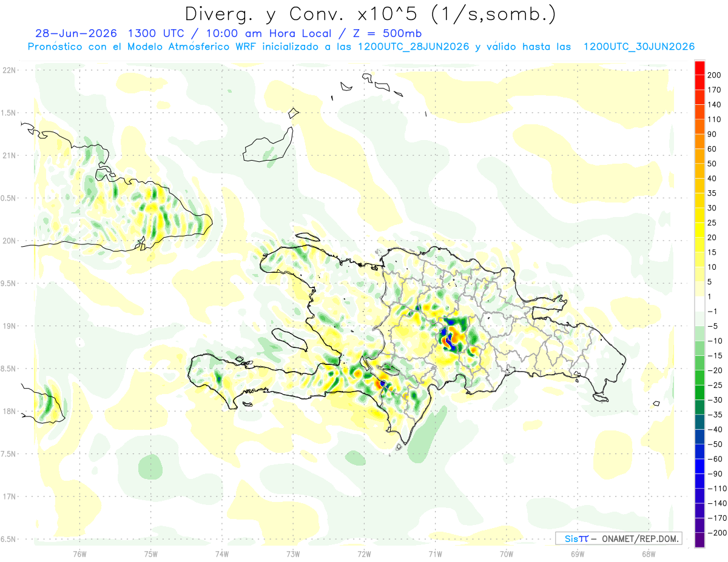The width and height of the screenshot is (728, 562).
Task: Click colorbar value "-110"
Action: point(717,488)
